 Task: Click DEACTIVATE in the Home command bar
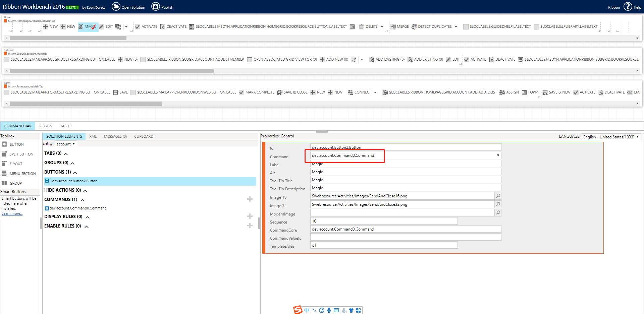point(173,27)
